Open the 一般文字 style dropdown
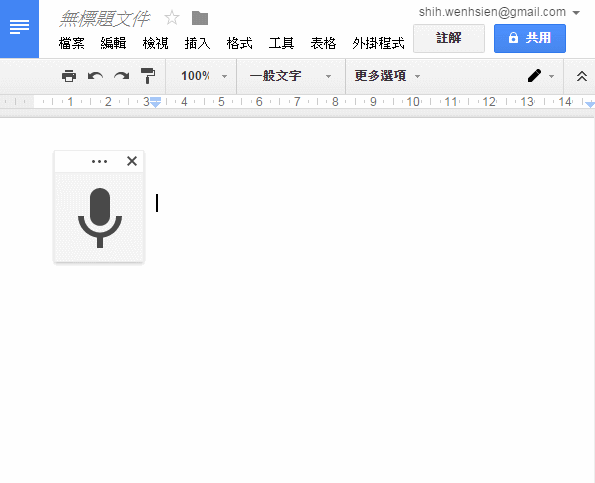This screenshot has height=483, width=595. [x=290, y=76]
